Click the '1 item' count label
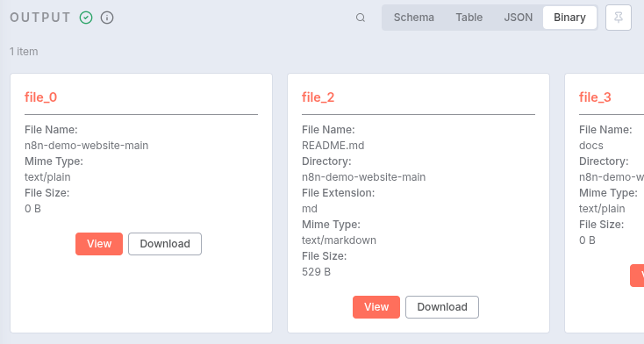 coord(24,52)
